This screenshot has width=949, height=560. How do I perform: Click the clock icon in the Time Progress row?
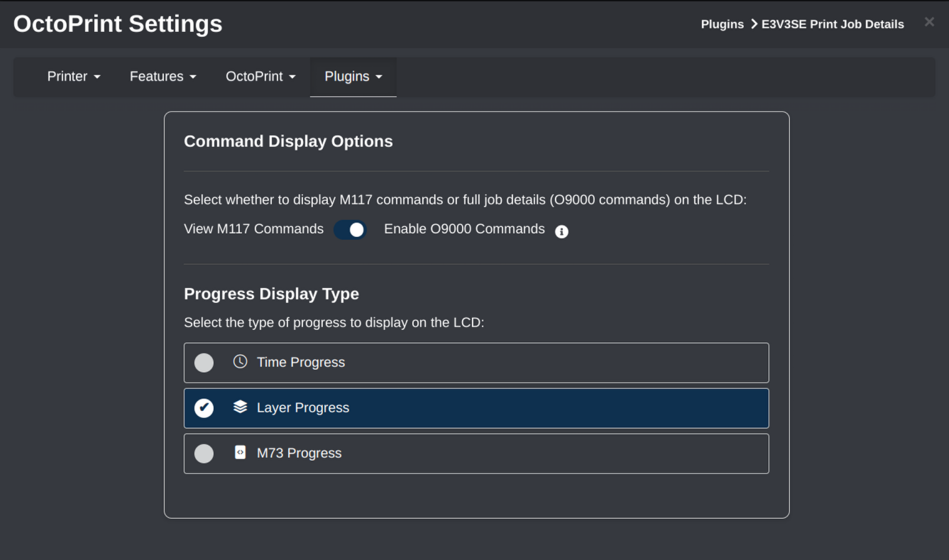pos(240,361)
